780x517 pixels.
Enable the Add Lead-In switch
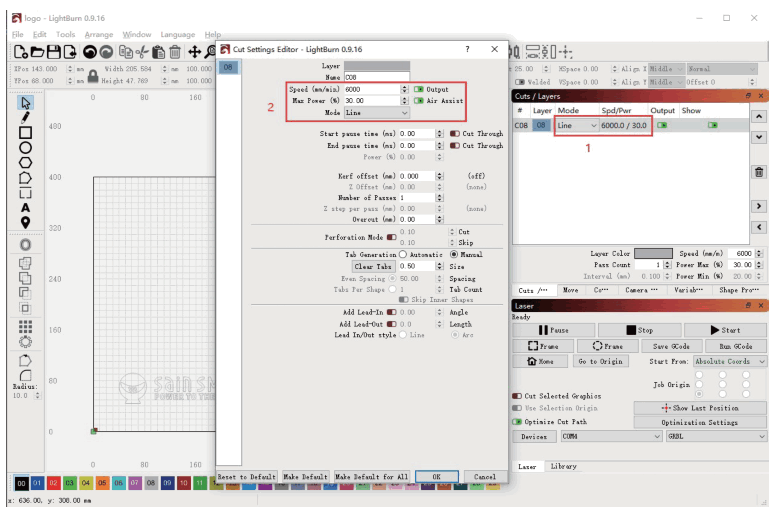391,312
